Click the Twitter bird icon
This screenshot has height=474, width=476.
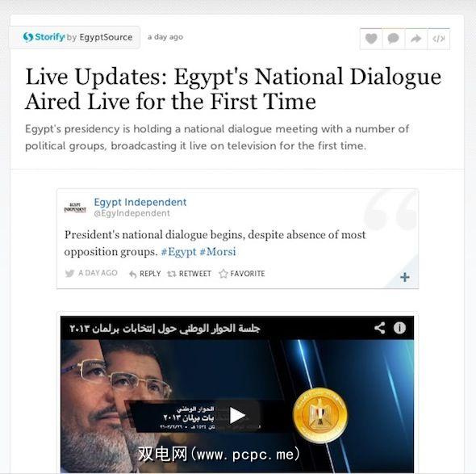pyautogui.click(x=69, y=273)
